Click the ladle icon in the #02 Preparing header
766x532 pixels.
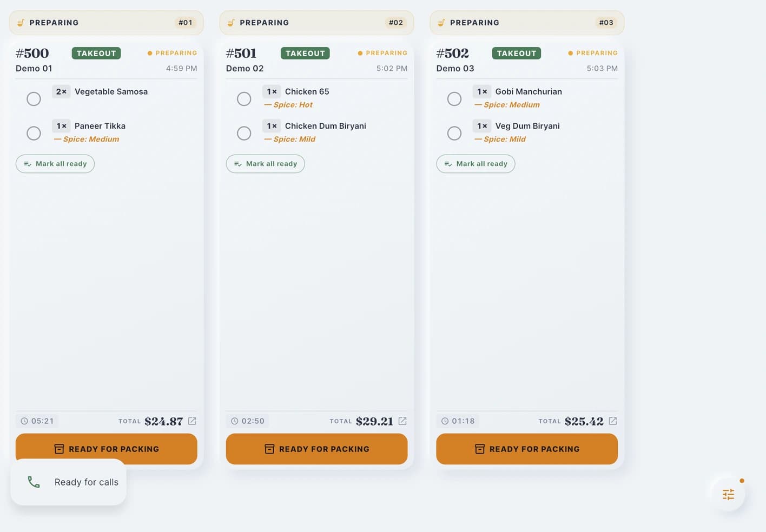231,23
